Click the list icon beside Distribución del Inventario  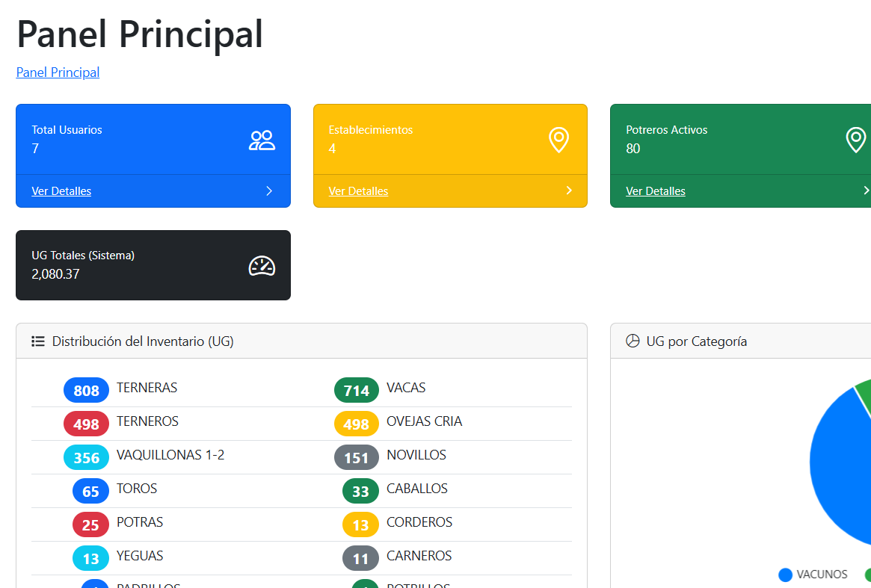point(38,341)
